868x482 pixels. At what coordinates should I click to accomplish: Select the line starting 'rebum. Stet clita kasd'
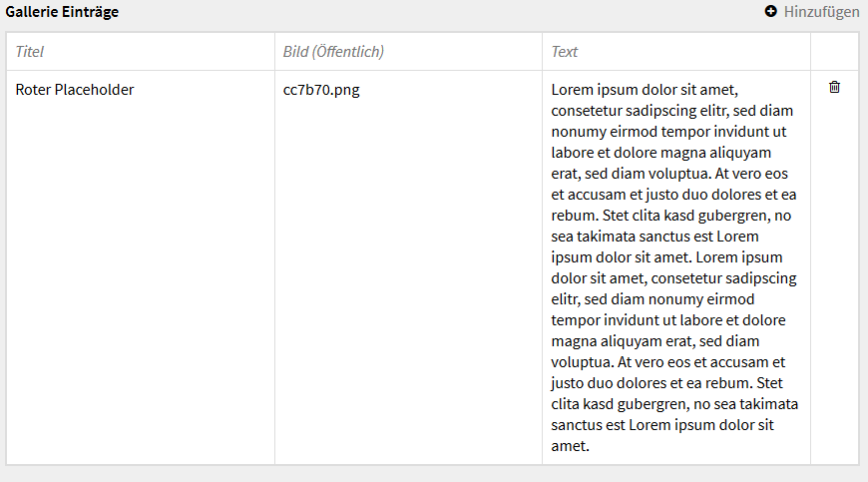pos(670,216)
